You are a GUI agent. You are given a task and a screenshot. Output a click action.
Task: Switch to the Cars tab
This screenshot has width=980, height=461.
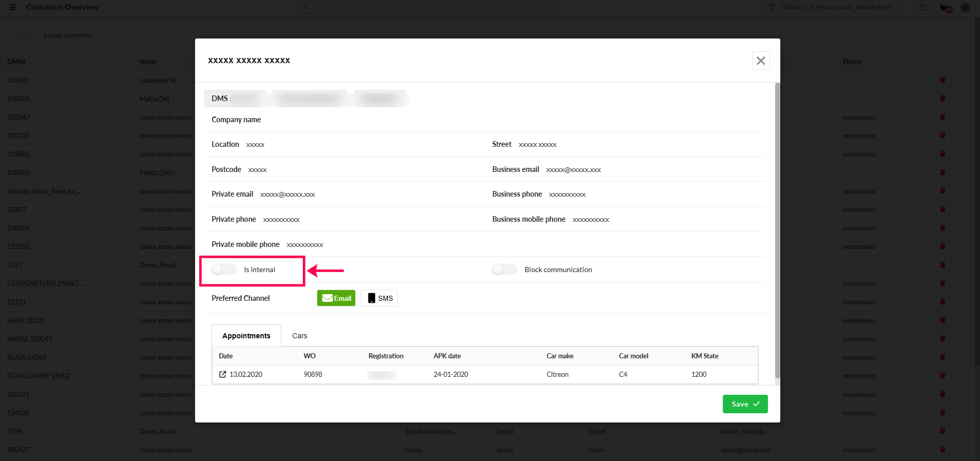[299, 336]
